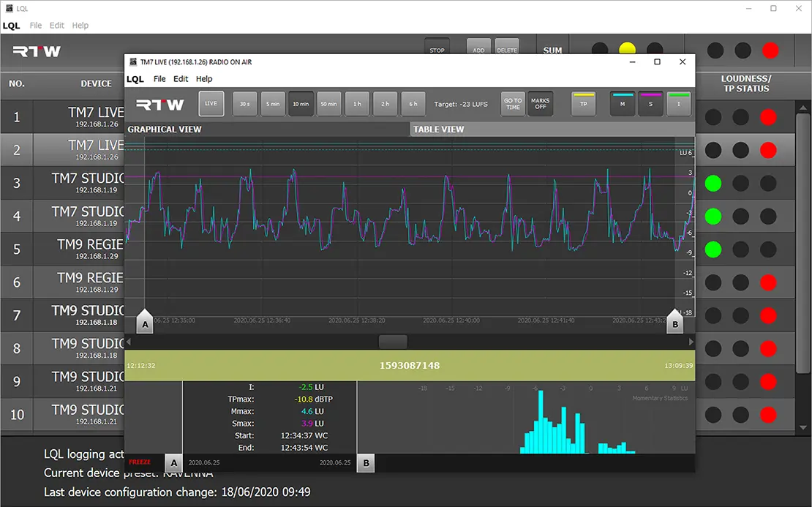Toggle the S short-term loudness curve

point(650,104)
